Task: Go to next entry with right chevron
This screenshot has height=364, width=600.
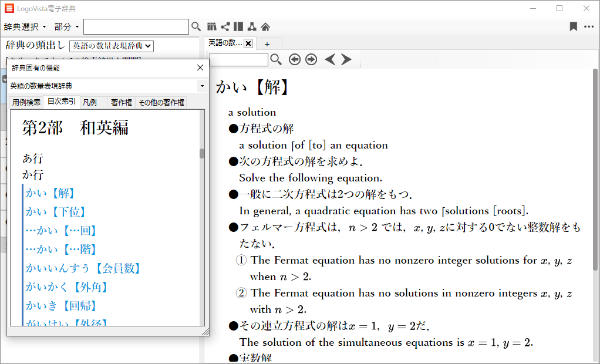Action: [346, 59]
